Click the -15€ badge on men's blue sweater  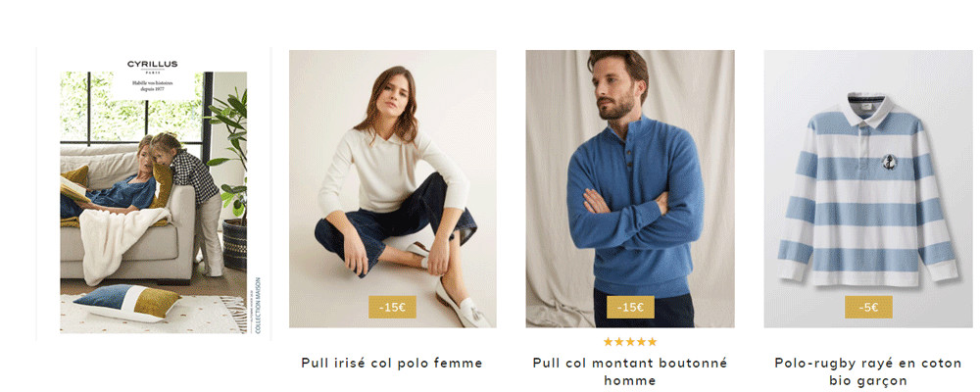click(x=630, y=307)
